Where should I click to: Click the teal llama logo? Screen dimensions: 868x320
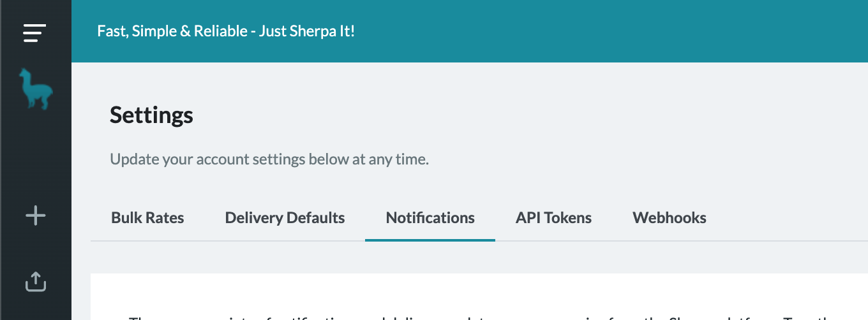pos(36,89)
